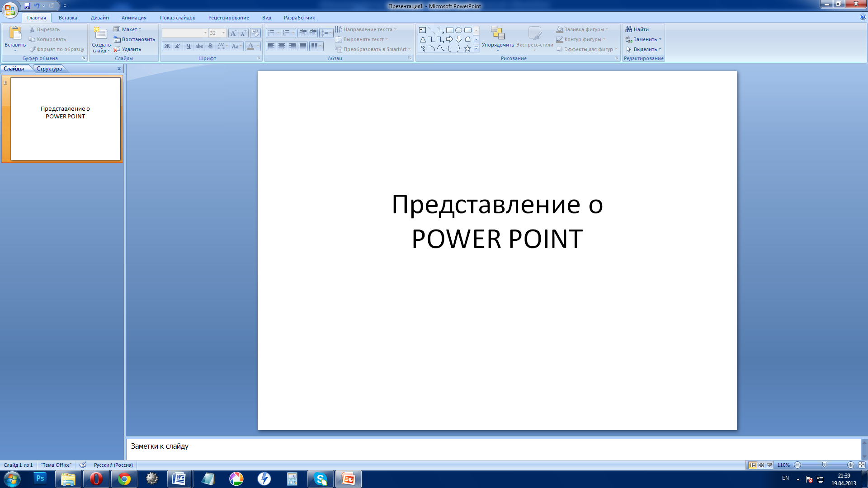This screenshot has width=868, height=488.
Task: Open Google Chrome from the taskbar
Action: [x=124, y=479]
